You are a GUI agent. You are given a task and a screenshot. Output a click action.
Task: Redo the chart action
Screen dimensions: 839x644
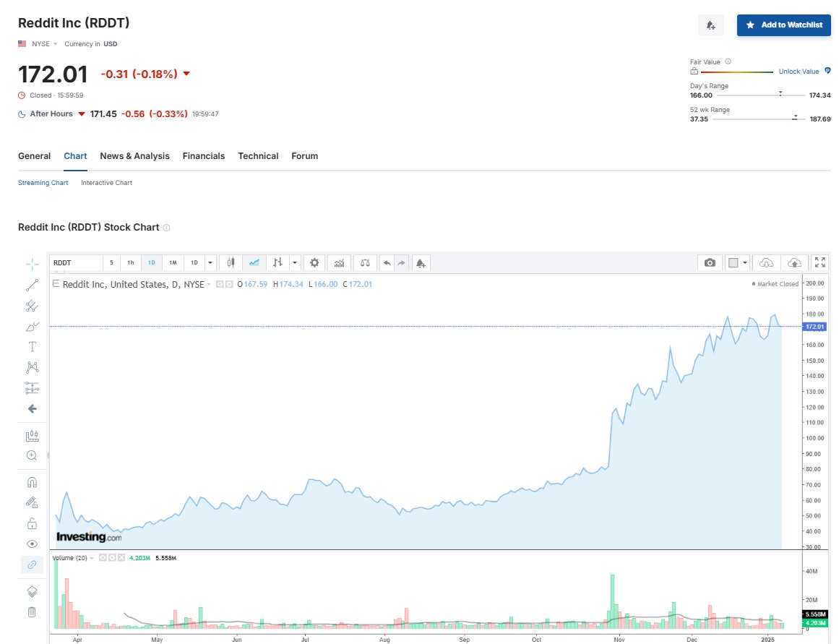[401, 263]
